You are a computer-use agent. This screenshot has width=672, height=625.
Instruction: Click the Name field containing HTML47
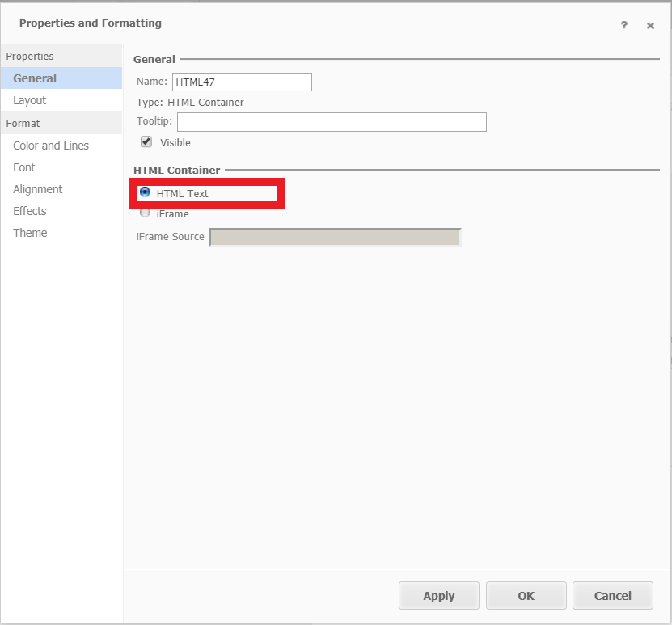pos(242,82)
